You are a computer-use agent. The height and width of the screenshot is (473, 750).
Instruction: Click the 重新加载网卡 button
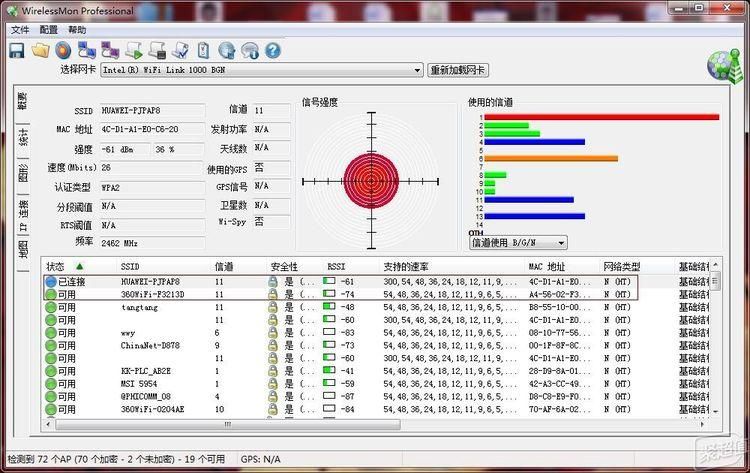[x=458, y=70]
